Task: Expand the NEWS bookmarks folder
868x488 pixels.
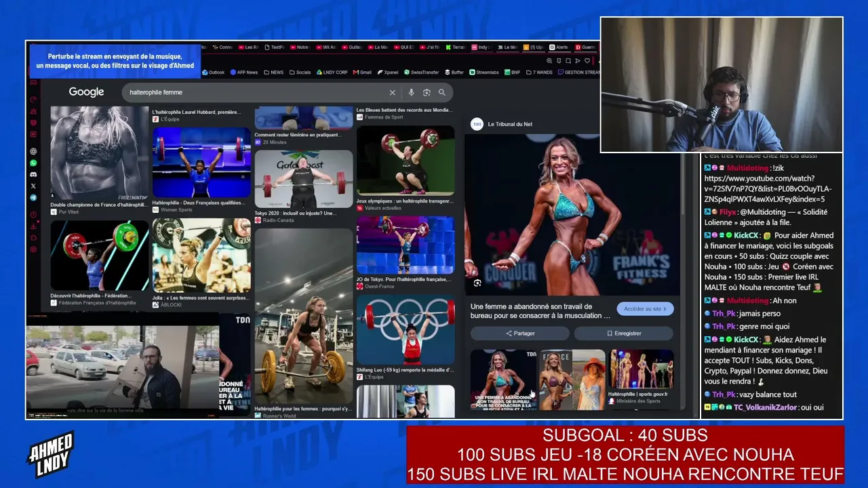Action: pyautogui.click(x=274, y=73)
